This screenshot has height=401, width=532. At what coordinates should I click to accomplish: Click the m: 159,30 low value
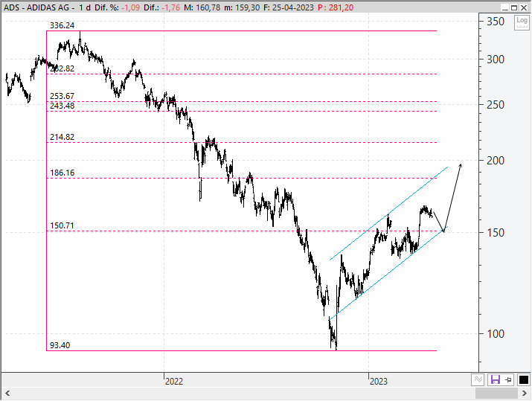(242, 7)
